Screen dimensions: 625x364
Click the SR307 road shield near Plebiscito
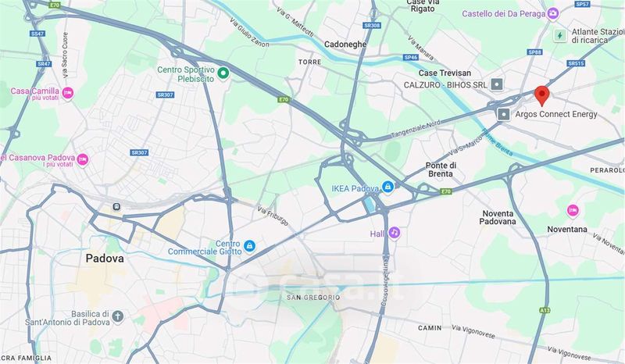tap(165, 95)
